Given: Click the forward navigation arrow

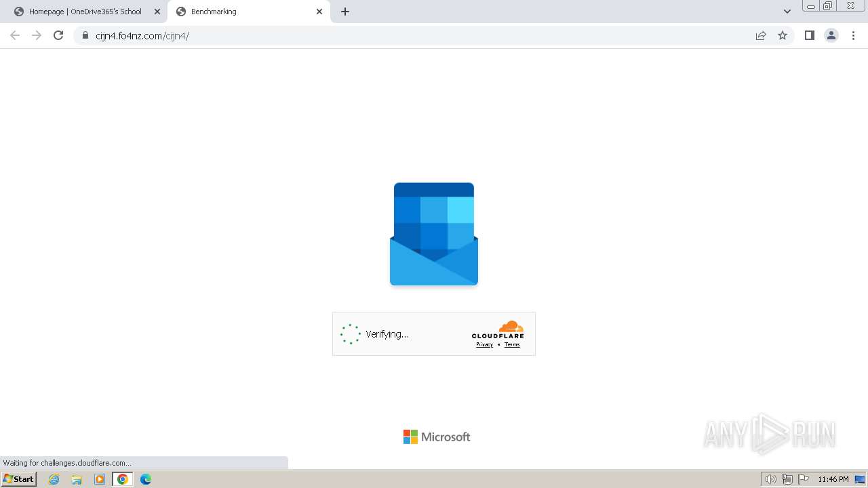Looking at the screenshot, I should [x=37, y=35].
